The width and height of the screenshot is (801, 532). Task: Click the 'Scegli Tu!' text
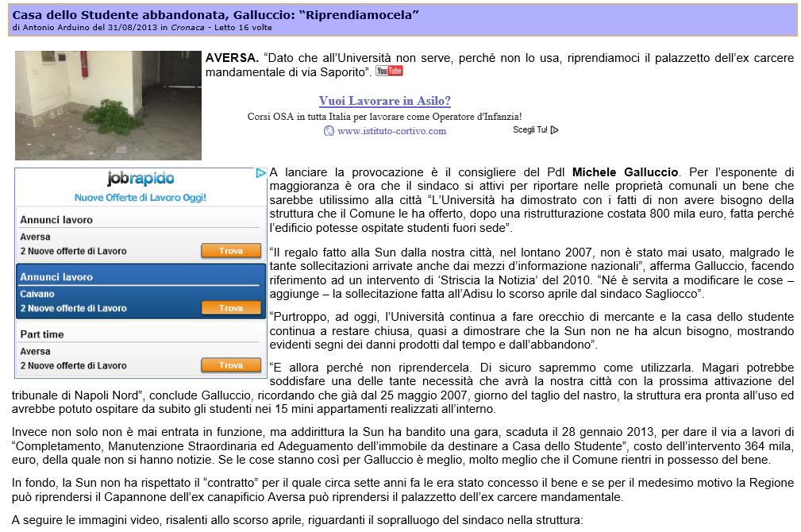530,130
